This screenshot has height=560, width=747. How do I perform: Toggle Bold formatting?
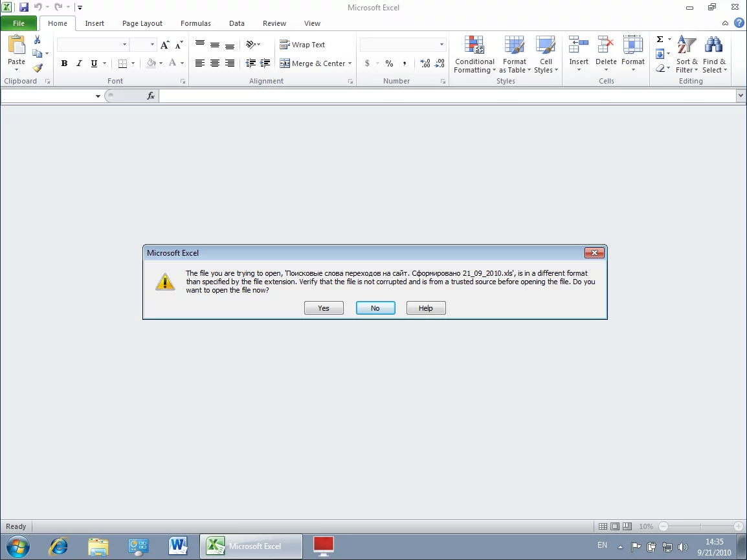64,63
